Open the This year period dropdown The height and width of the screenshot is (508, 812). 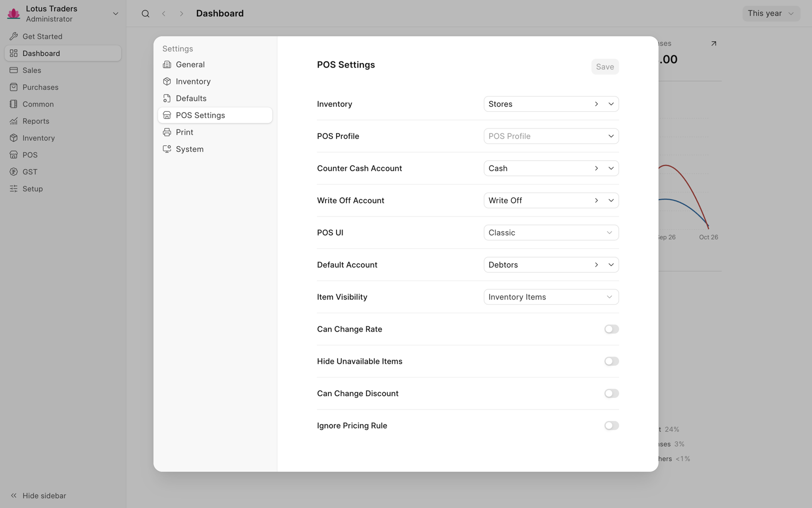coord(771,13)
